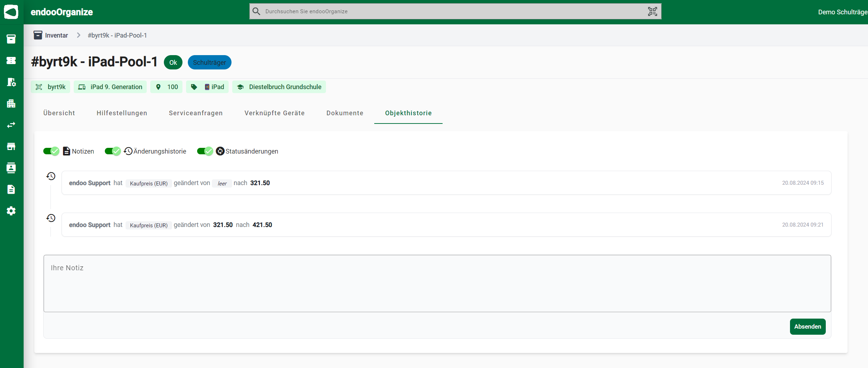The width and height of the screenshot is (868, 368).
Task: Open the organization building sidebar icon
Action: click(11, 103)
